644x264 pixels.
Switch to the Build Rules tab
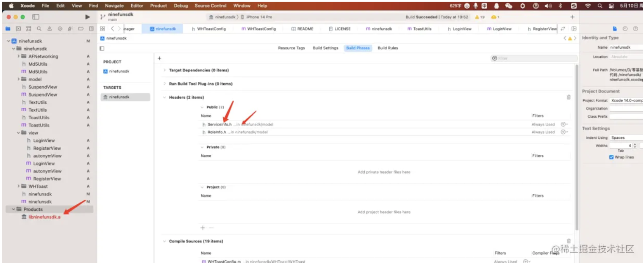(388, 48)
